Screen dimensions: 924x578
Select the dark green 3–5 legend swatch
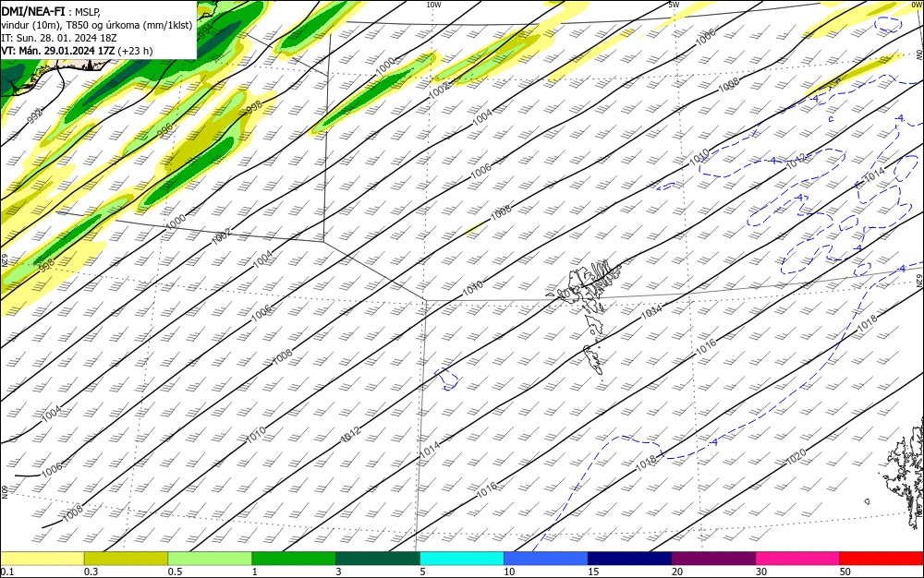[x=378, y=559]
